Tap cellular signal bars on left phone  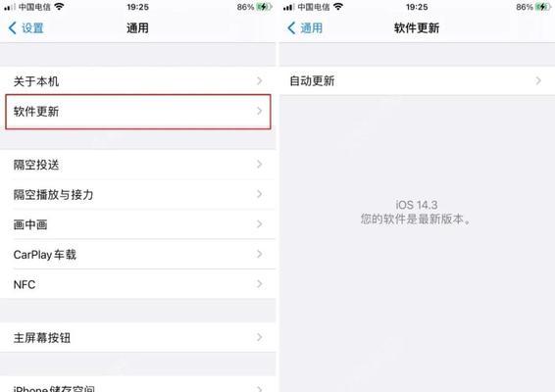(x=10, y=7)
